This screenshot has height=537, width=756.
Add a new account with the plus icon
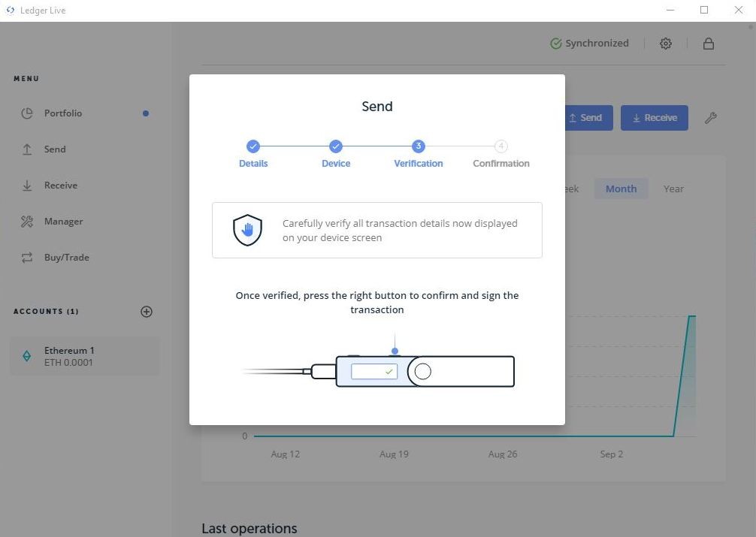pos(147,311)
